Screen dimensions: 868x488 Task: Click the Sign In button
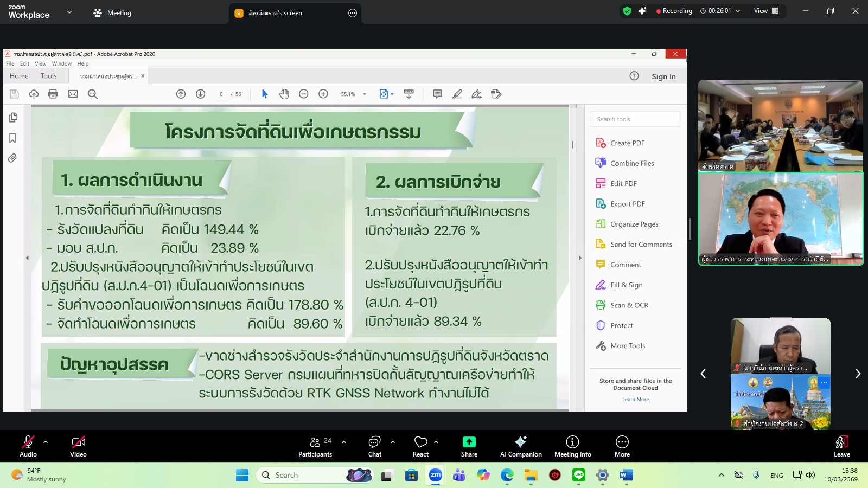pyautogui.click(x=663, y=76)
